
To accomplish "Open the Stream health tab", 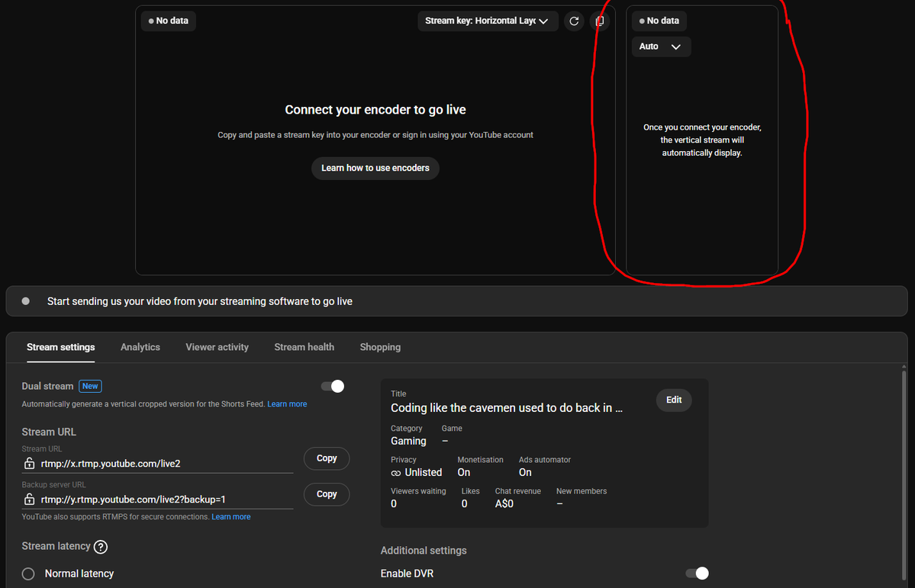I will click(x=304, y=347).
